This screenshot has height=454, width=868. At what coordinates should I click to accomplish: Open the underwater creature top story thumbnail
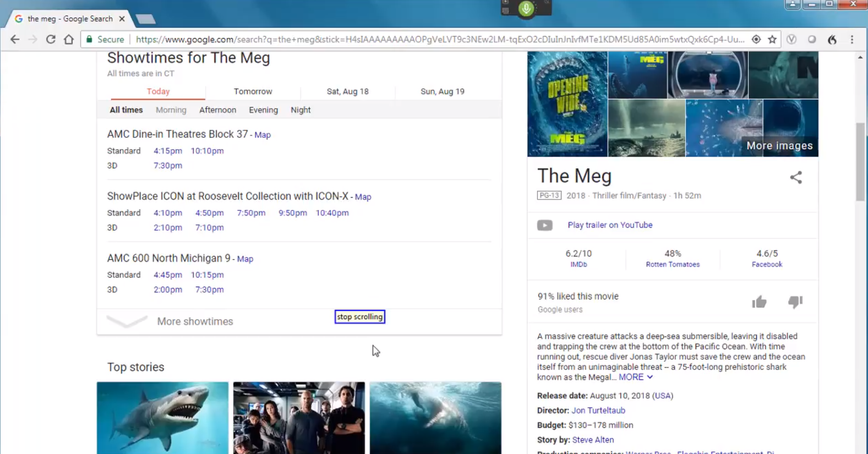pos(435,418)
